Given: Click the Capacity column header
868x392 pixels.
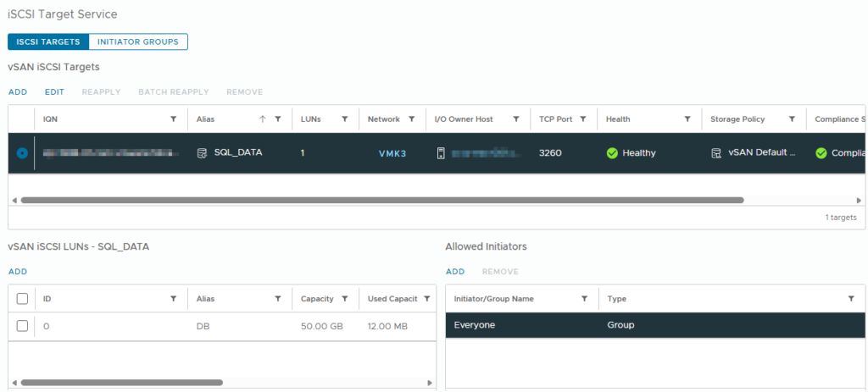Looking at the screenshot, I should tap(317, 299).
